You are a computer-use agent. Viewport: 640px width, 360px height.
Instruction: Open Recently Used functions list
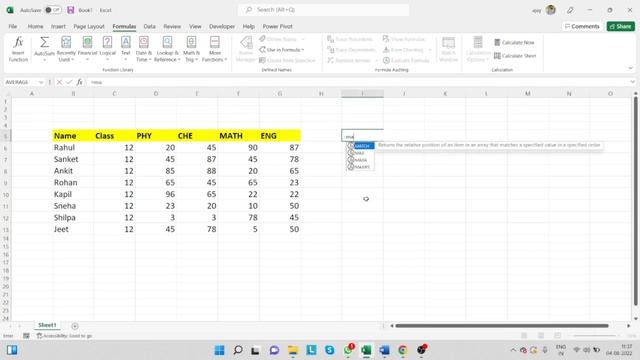[x=66, y=49]
